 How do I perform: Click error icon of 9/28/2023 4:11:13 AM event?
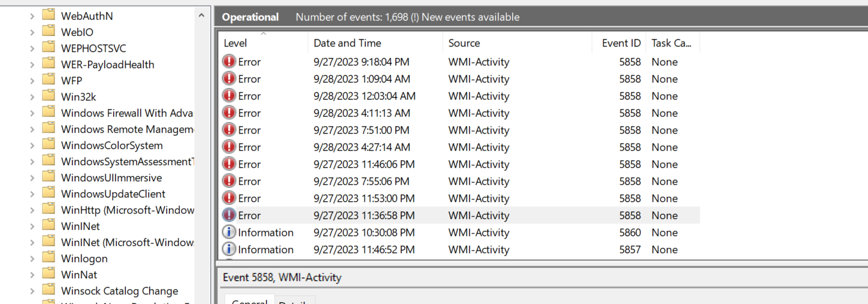tap(229, 113)
